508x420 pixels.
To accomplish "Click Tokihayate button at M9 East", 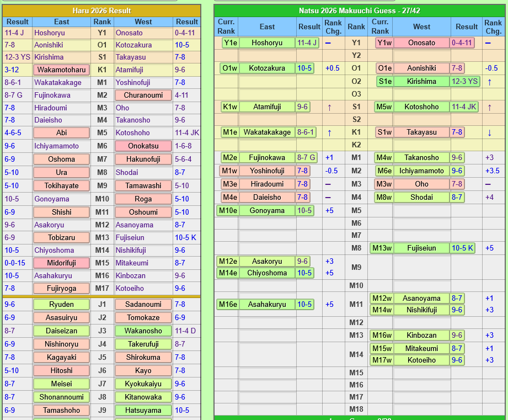I will point(62,185).
